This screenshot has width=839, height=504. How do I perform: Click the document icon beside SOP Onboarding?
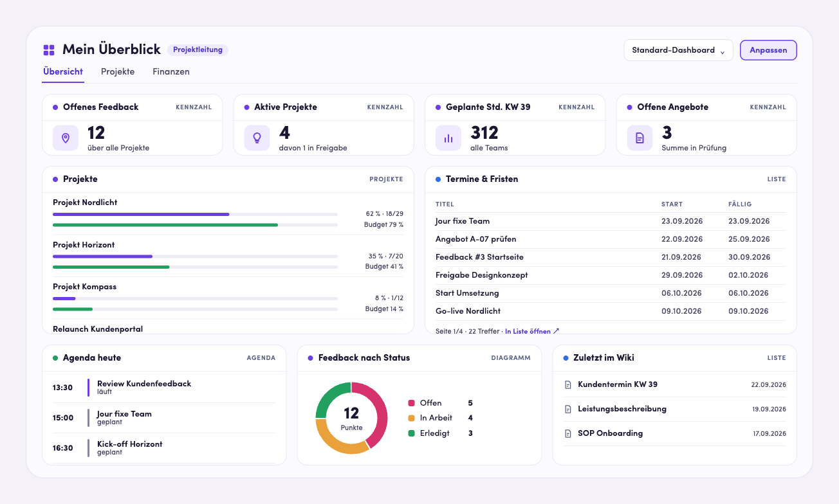point(567,434)
